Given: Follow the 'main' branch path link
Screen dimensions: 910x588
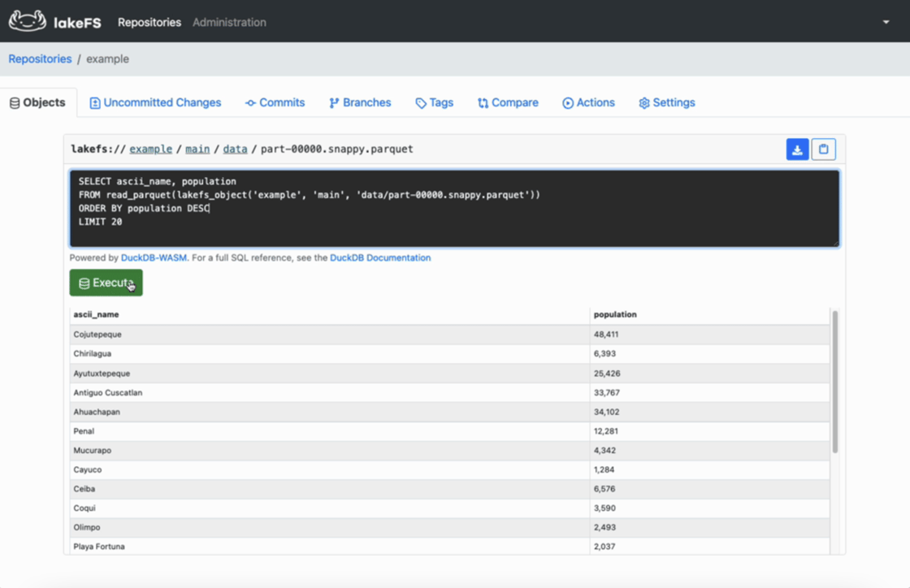Looking at the screenshot, I should click(x=197, y=149).
